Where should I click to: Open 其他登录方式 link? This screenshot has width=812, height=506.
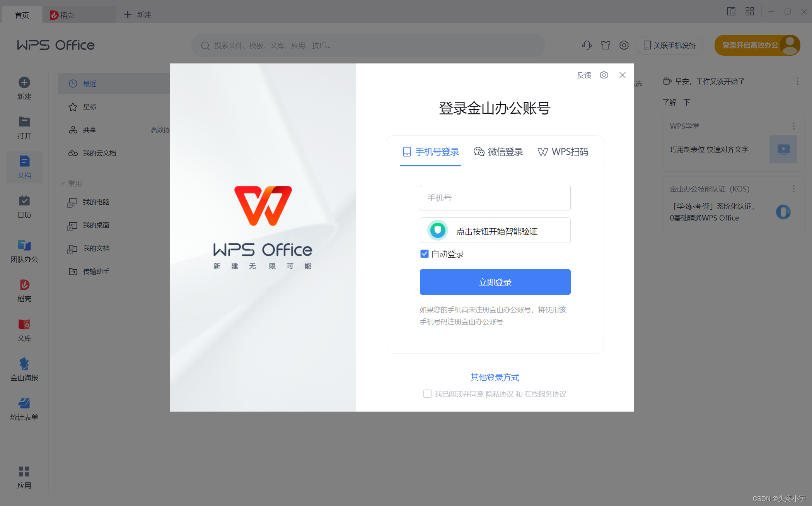coord(495,377)
